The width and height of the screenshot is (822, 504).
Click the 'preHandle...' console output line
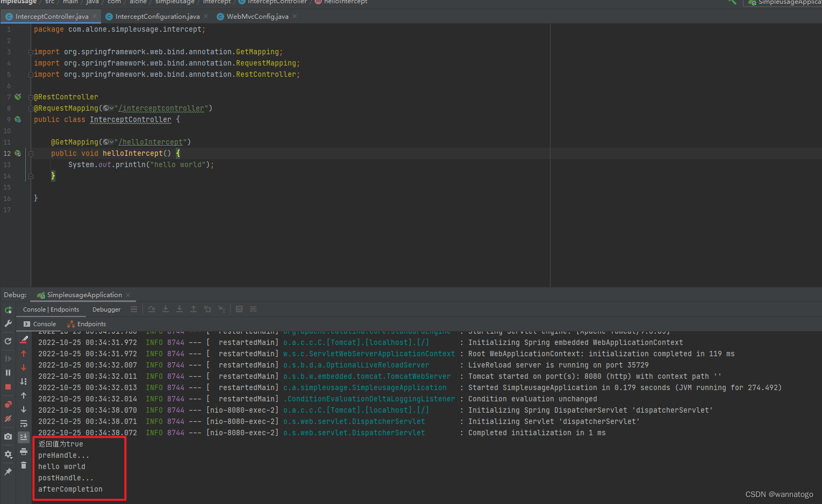[63, 455]
